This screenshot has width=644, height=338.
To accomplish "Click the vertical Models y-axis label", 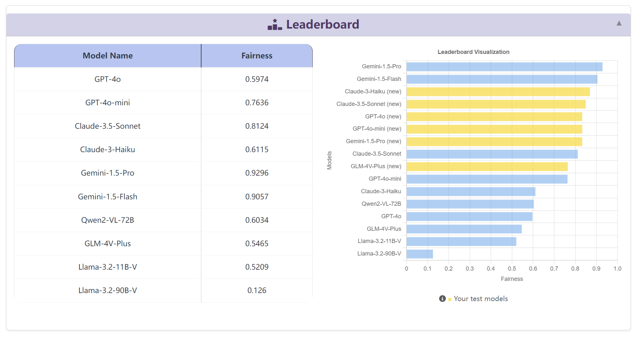I will click(329, 160).
